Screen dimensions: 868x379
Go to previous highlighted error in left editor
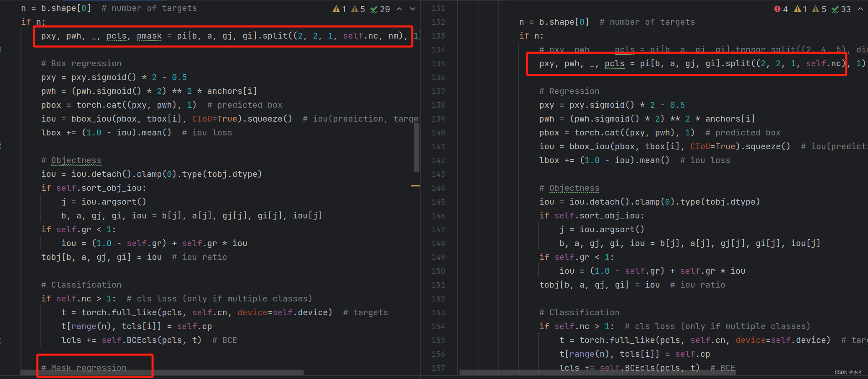point(399,9)
